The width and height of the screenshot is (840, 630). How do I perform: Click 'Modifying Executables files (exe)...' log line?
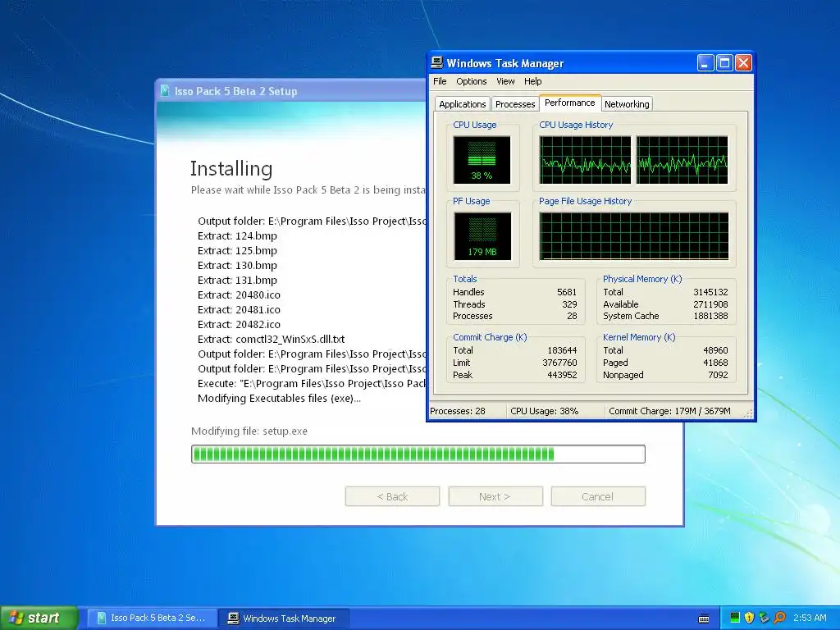[x=279, y=399]
